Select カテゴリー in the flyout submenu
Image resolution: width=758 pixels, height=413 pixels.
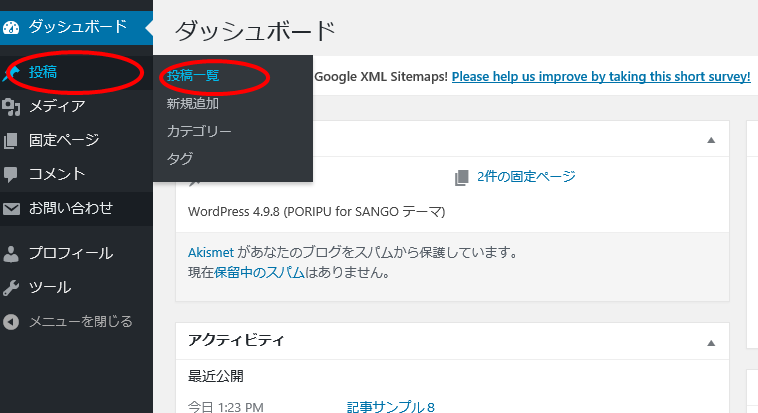[199, 131]
